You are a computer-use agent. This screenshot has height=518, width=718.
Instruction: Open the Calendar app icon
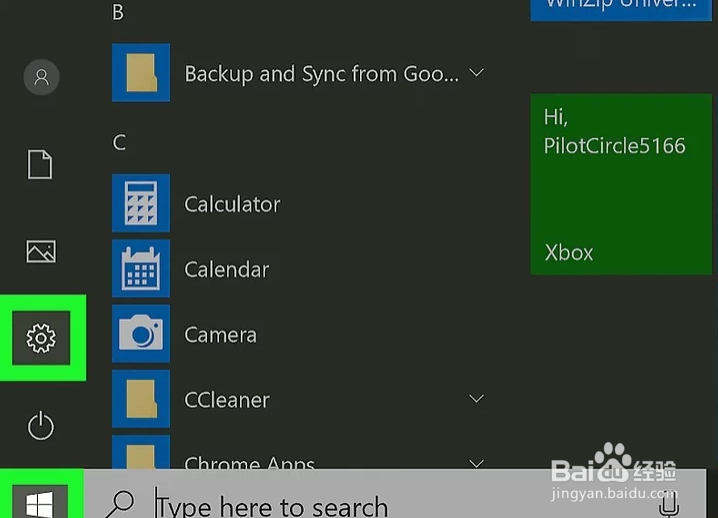141,268
